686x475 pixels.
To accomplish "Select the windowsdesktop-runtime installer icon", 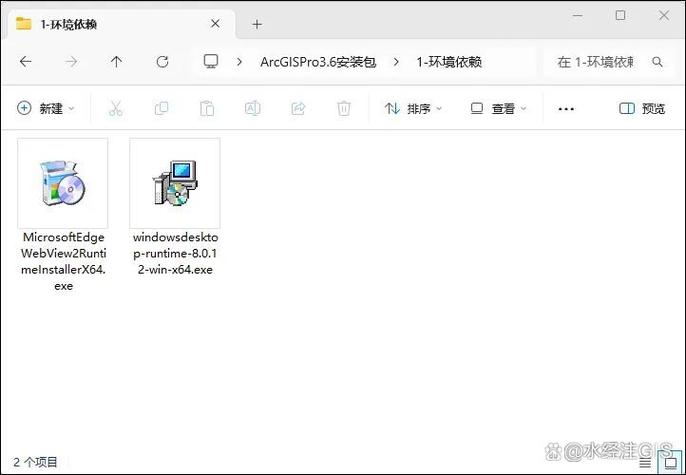I will [x=175, y=183].
